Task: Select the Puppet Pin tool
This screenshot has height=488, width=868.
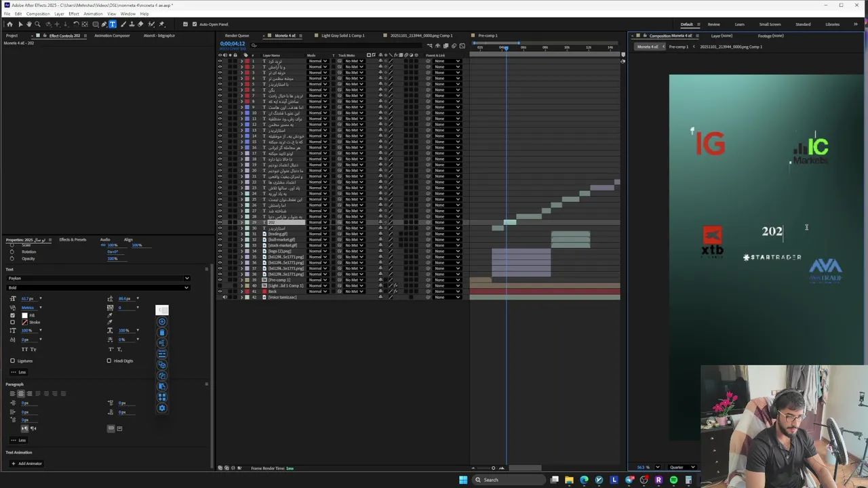Action: click(161, 24)
